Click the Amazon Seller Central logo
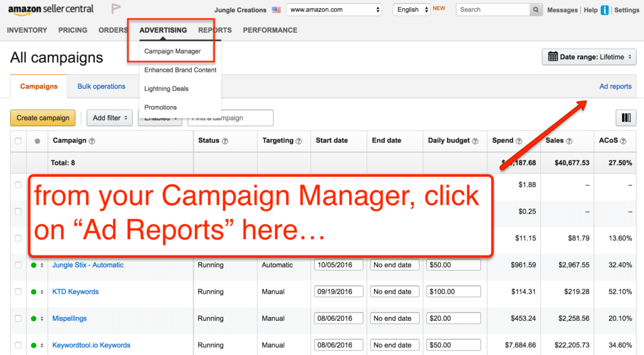The image size is (644, 355). pos(50,9)
